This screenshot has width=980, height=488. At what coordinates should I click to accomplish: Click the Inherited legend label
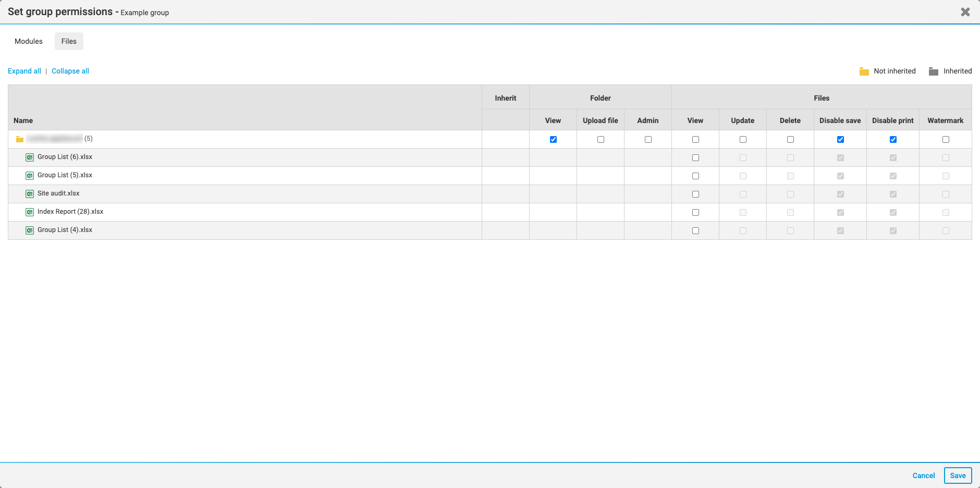958,71
